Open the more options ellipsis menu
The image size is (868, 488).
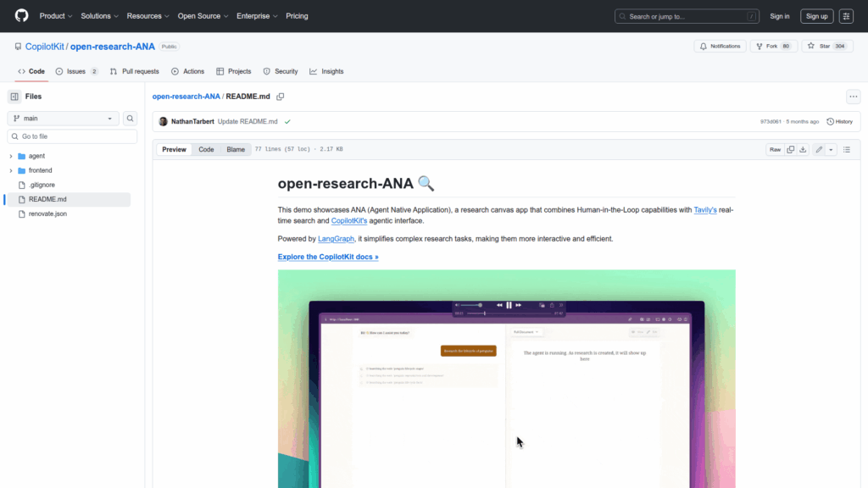(853, 97)
